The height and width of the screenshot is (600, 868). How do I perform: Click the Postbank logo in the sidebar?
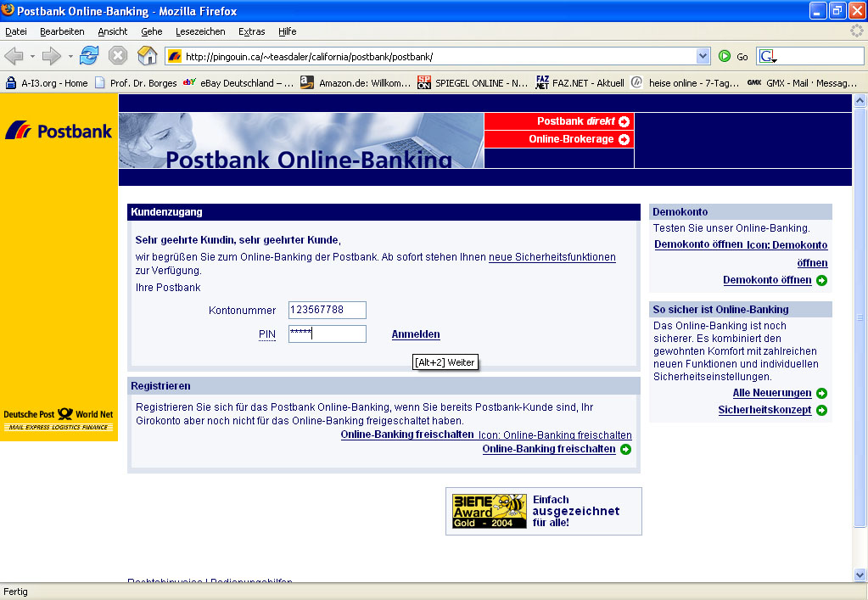coord(59,131)
